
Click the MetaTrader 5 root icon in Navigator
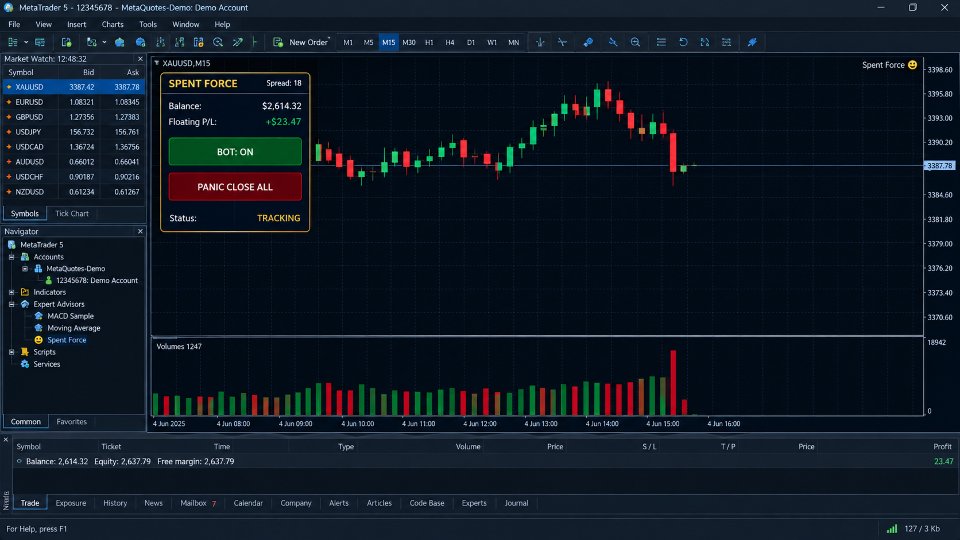pos(12,244)
